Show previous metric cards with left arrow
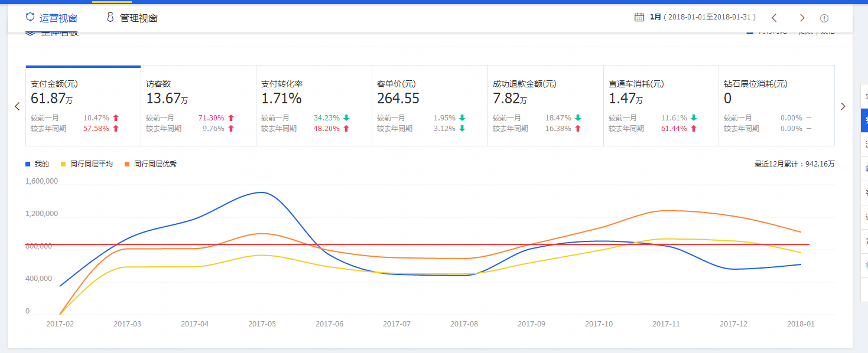 pos(17,106)
